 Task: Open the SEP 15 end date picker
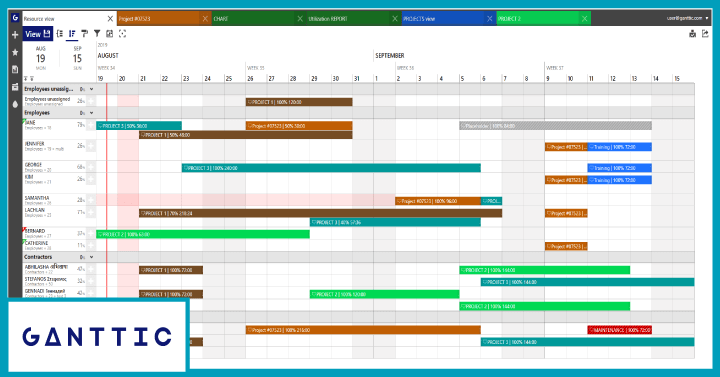(x=77, y=58)
